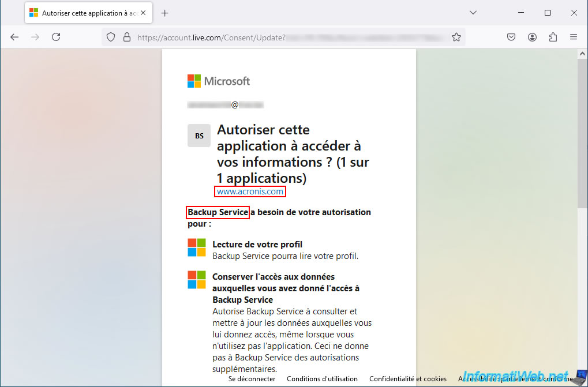The image size is (588, 387).
Task: Close the 'Autoriser cette application' tab
Action: tap(143, 13)
